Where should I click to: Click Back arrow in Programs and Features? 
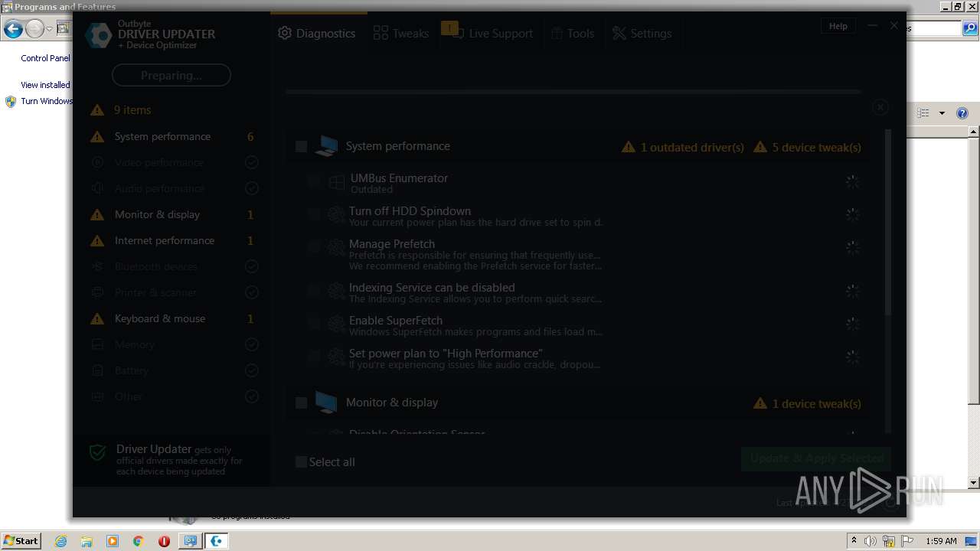click(x=13, y=29)
